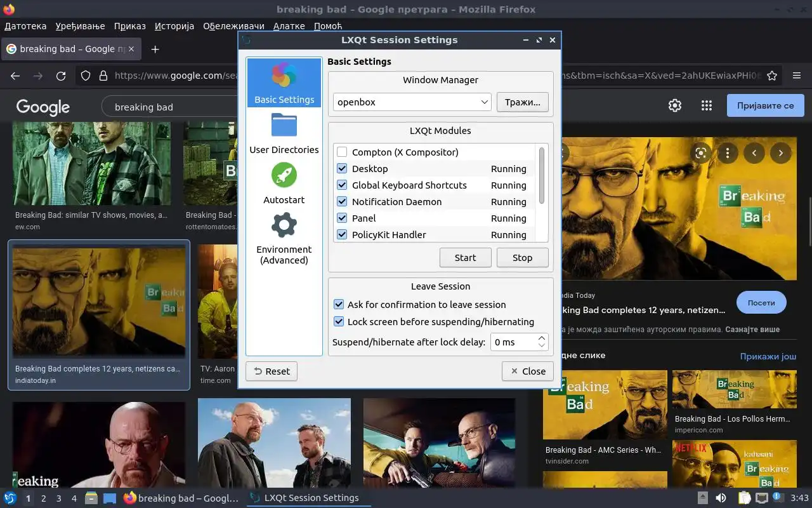
Task: Enable Compton (X Compositor) module checkbox
Action: point(342,152)
